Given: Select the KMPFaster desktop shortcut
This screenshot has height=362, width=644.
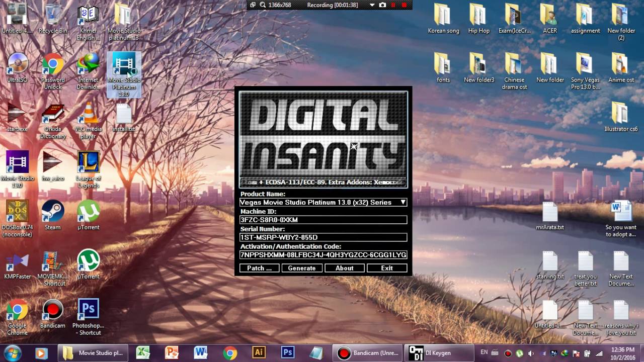Looking at the screenshot, I should coord(18,265).
